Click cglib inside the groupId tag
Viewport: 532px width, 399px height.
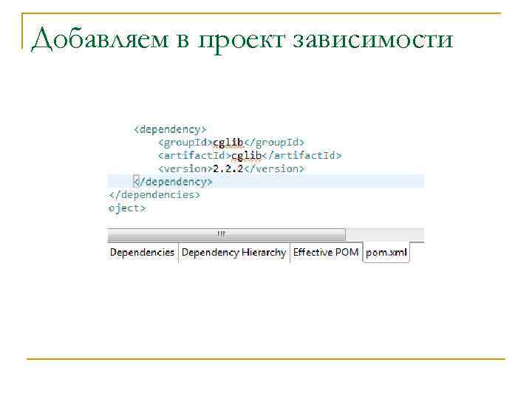(x=228, y=143)
